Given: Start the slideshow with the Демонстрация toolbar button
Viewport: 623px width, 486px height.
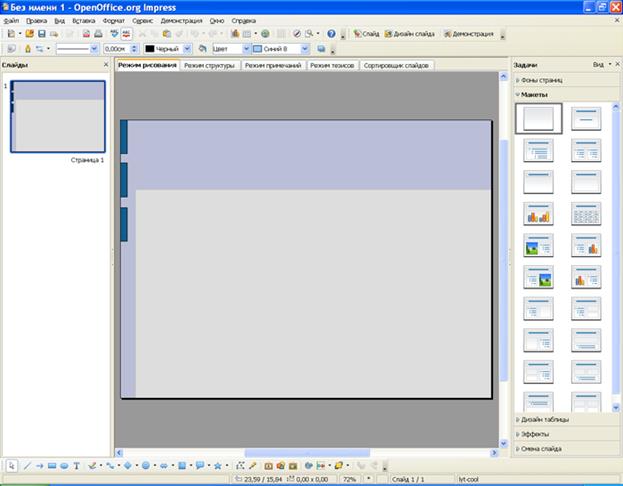Looking at the screenshot, I should point(469,34).
